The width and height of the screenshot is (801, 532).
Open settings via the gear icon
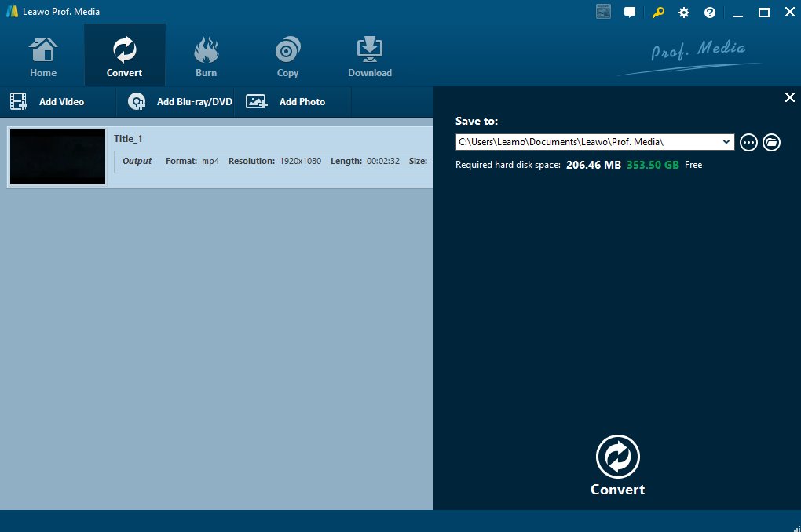684,13
